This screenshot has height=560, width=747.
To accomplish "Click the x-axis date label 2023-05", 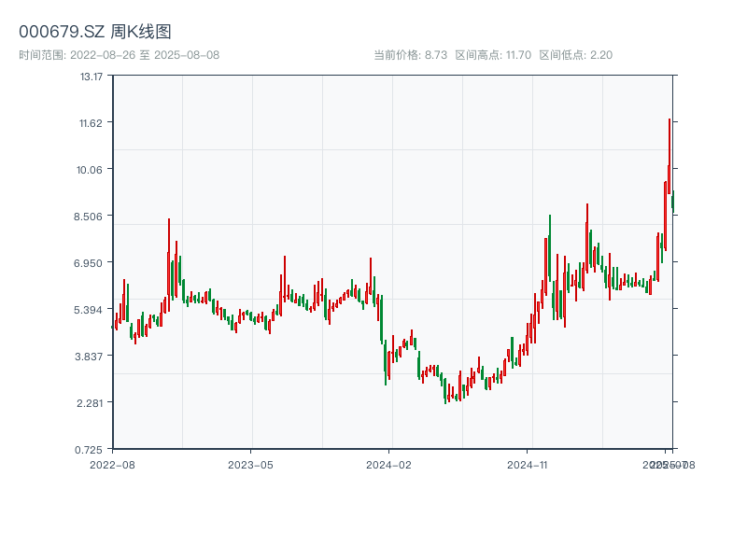I will (x=250, y=465).
